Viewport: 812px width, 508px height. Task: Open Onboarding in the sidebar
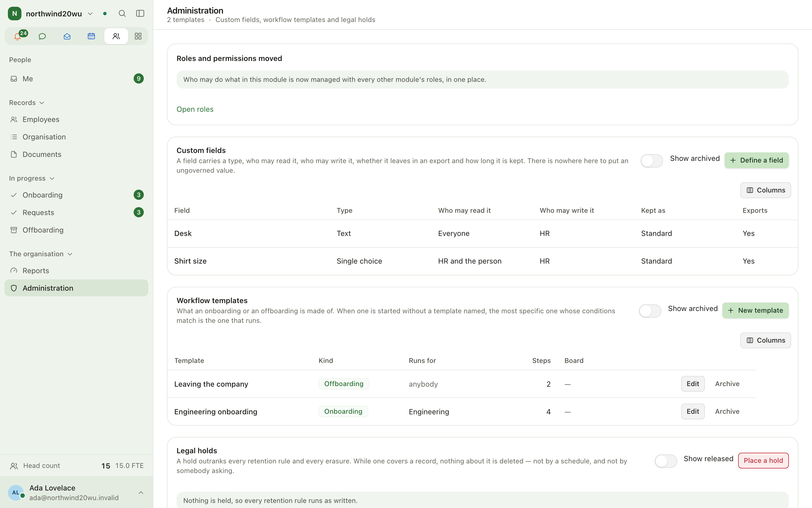76,195
